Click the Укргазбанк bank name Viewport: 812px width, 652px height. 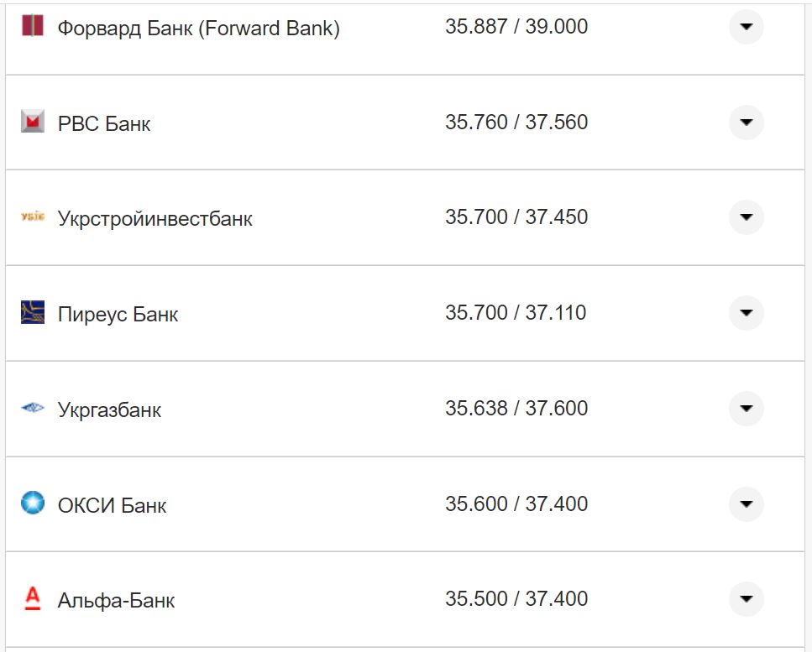tap(109, 410)
